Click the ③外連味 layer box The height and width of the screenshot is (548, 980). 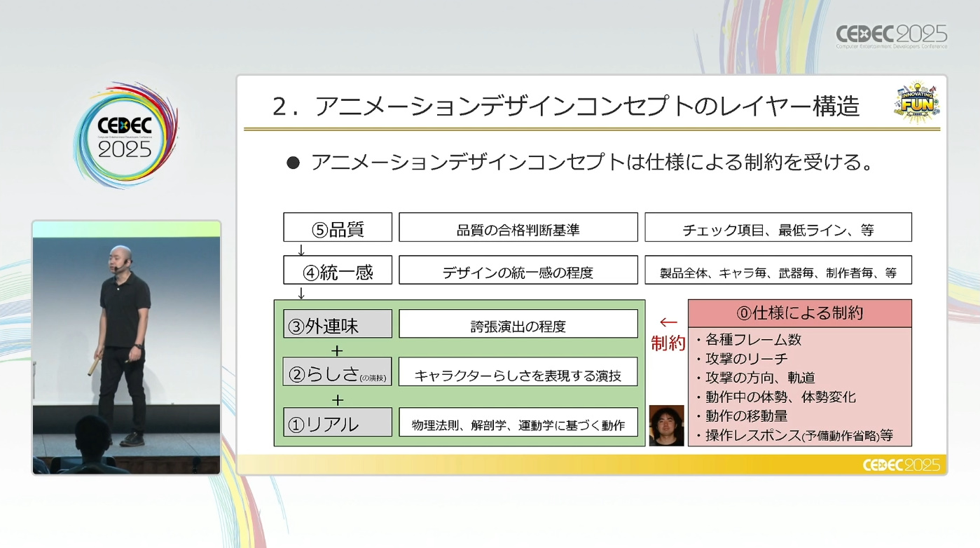tap(338, 324)
